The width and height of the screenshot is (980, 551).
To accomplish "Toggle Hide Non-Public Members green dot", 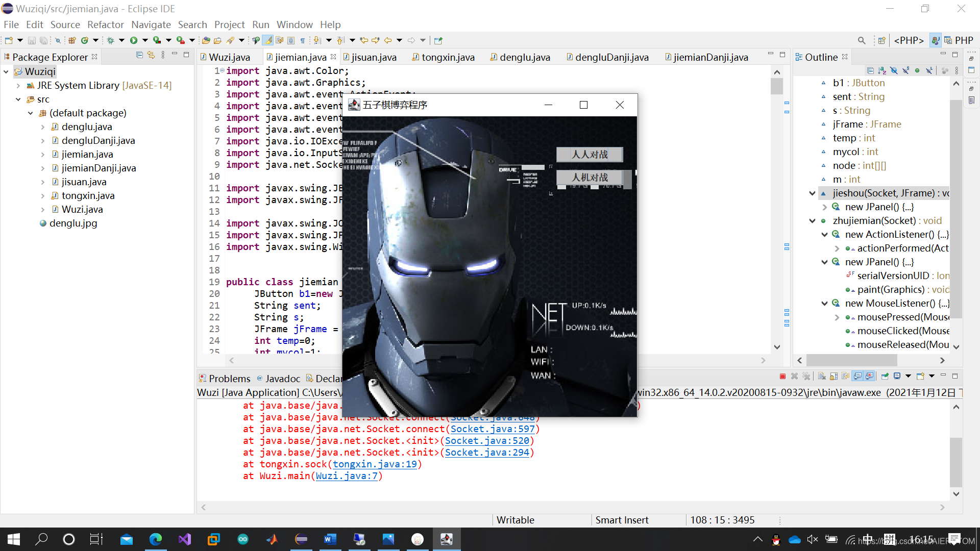I will (917, 70).
